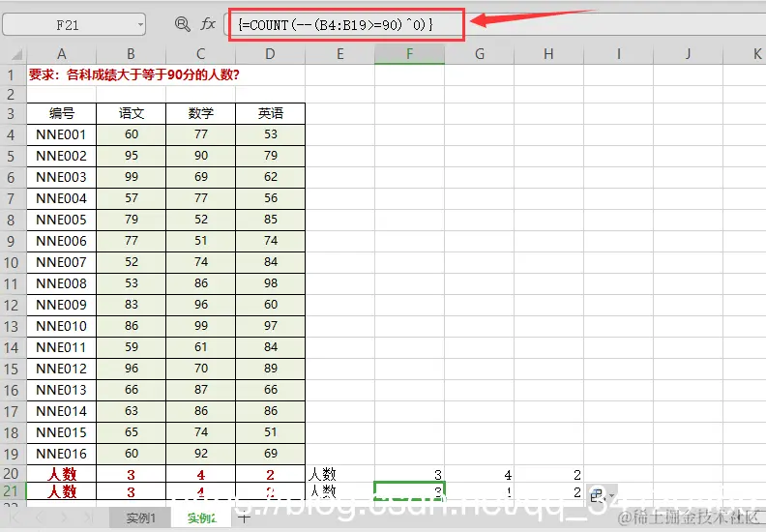Add a new sheet with plus button
The width and height of the screenshot is (766, 532).
tap(245, 517)
